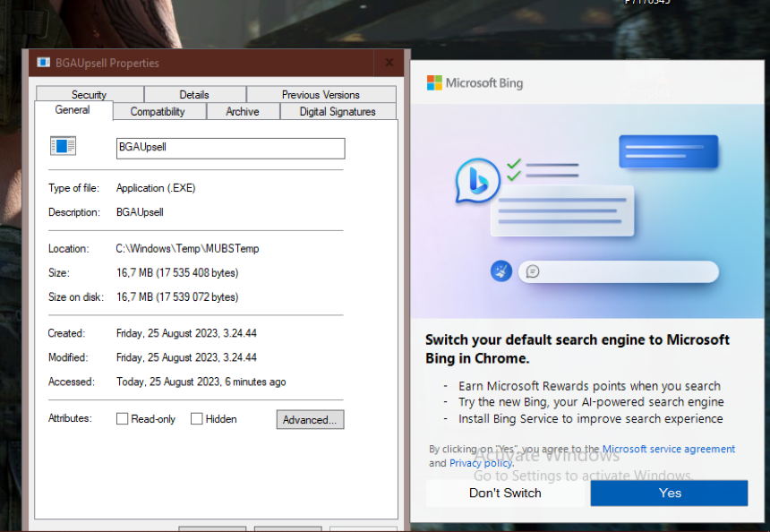Image resolution: width=770 pixels, height=532 pixels.
Task: Click the Type of file value Application (.EXE)
Action: point(156,188)
